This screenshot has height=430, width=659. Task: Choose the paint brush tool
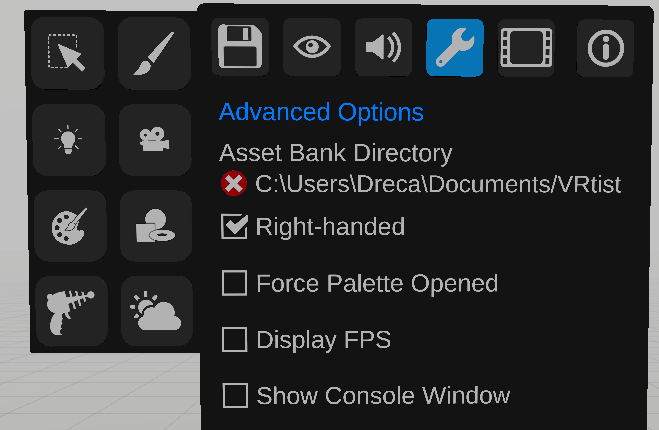pyautogui.click(x=154, y=53)
